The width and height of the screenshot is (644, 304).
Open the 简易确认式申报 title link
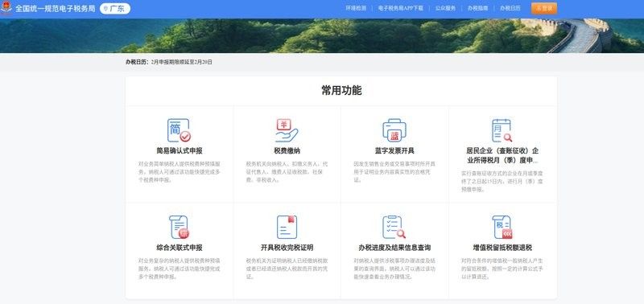[179, 151]
